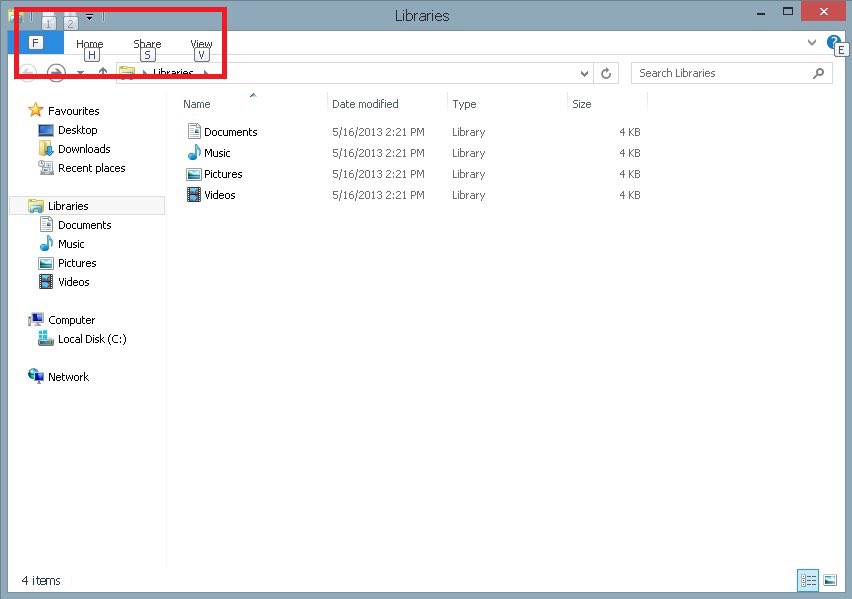Open the recent locations dropdown arrow
852x599 pixels.
coord(80,73)
